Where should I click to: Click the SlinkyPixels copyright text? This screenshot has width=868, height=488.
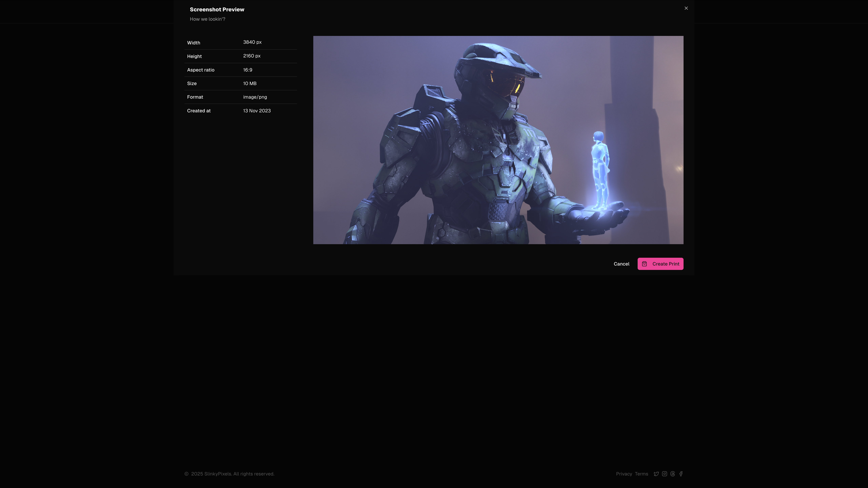232,474
